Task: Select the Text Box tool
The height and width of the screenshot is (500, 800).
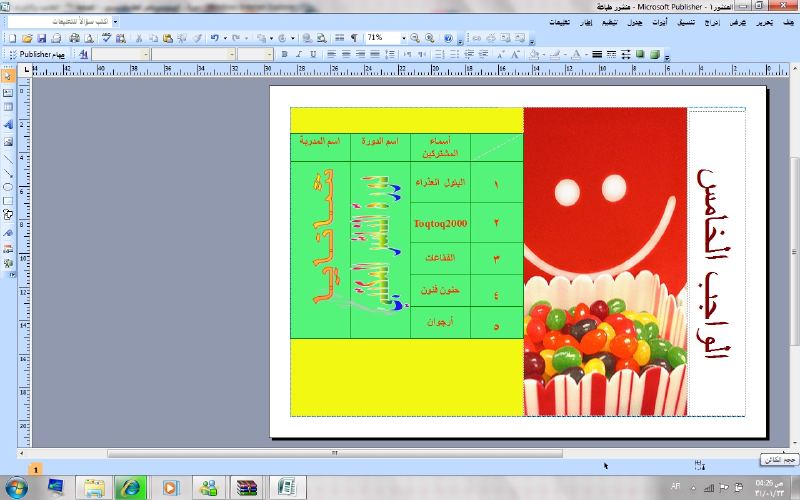Action: [8, 91]
